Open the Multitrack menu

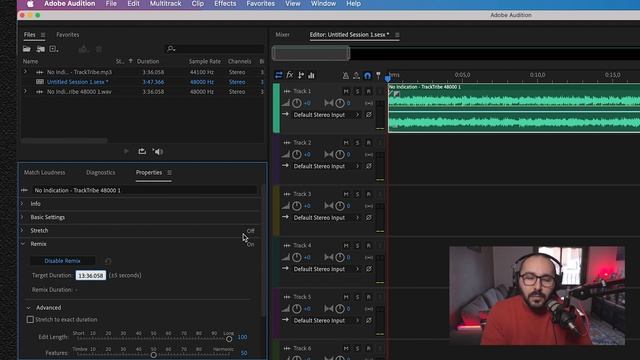point(165,4)
